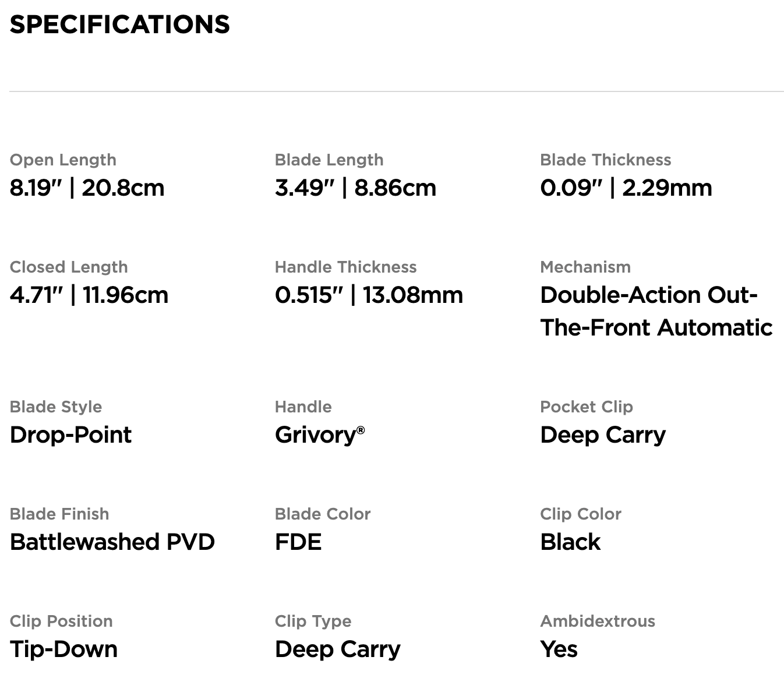Select the 0.09" | 2.29mm value

pos(626,188)
